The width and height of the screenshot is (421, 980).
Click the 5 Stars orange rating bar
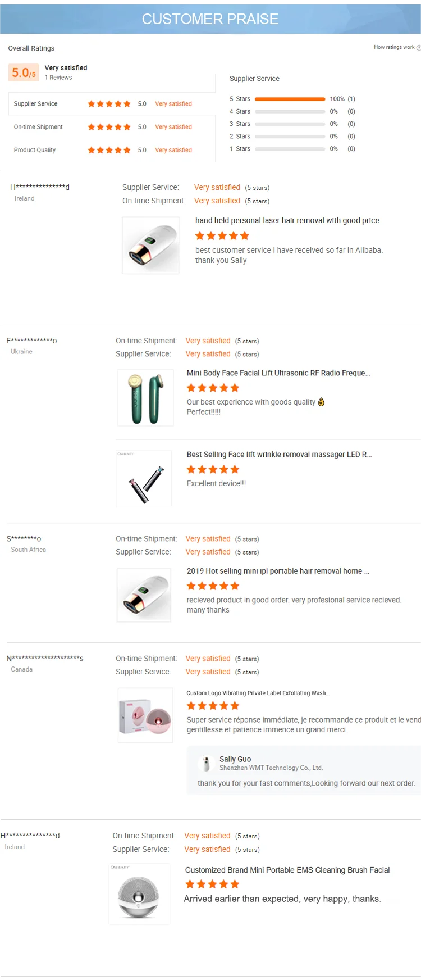[290, 99]
